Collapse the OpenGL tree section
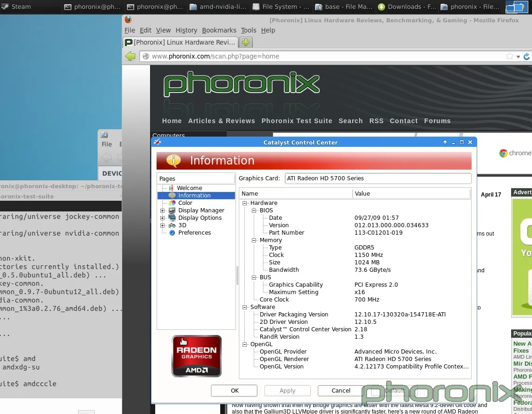The image size is (532, 414). pos(244,344)
